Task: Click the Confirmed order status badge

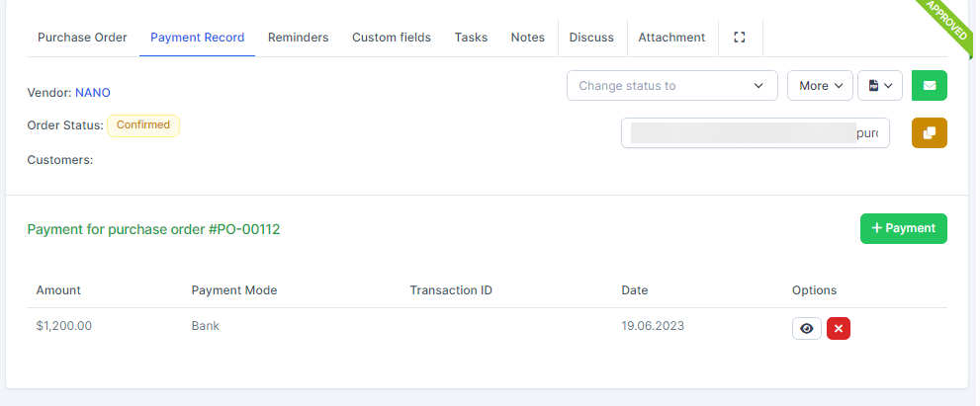Action: (143, 125)
